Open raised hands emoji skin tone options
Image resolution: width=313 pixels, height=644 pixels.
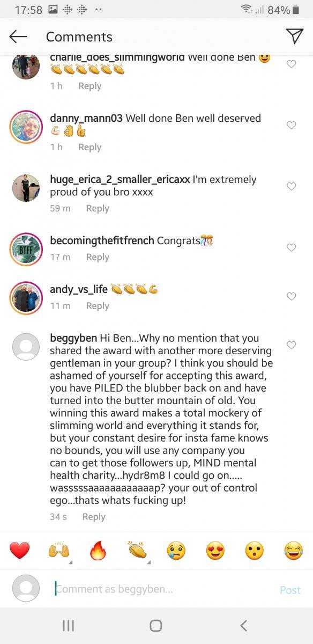(59, 551)
